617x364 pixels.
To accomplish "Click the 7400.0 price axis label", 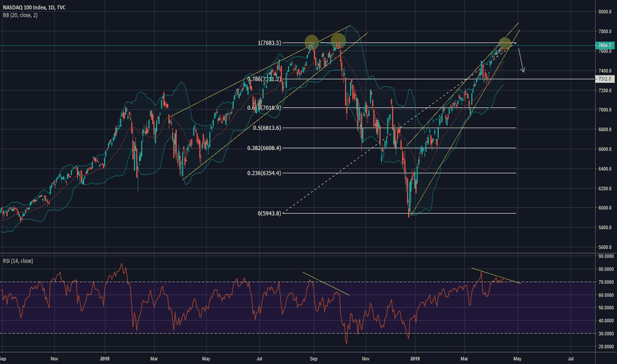I will 605,71.
